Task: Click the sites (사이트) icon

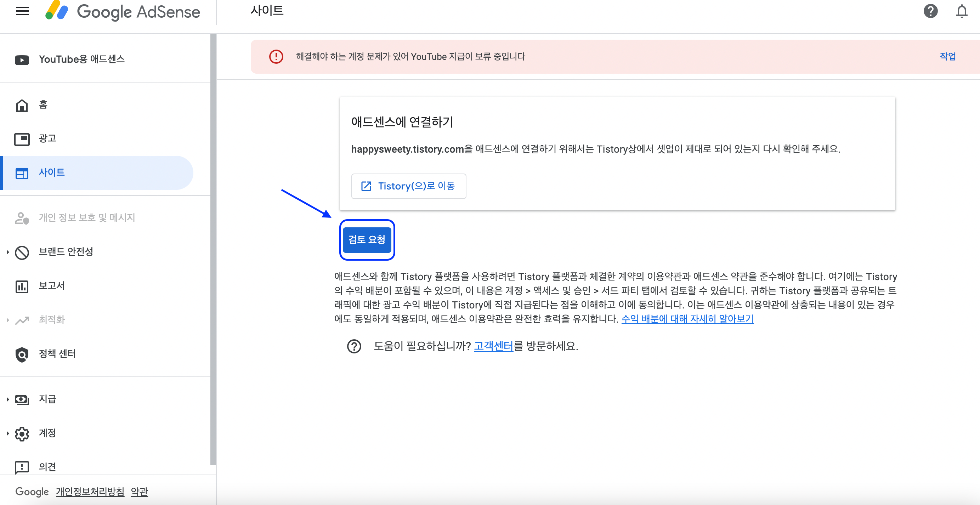Action: pyautogui.click(x=22, y=174)
